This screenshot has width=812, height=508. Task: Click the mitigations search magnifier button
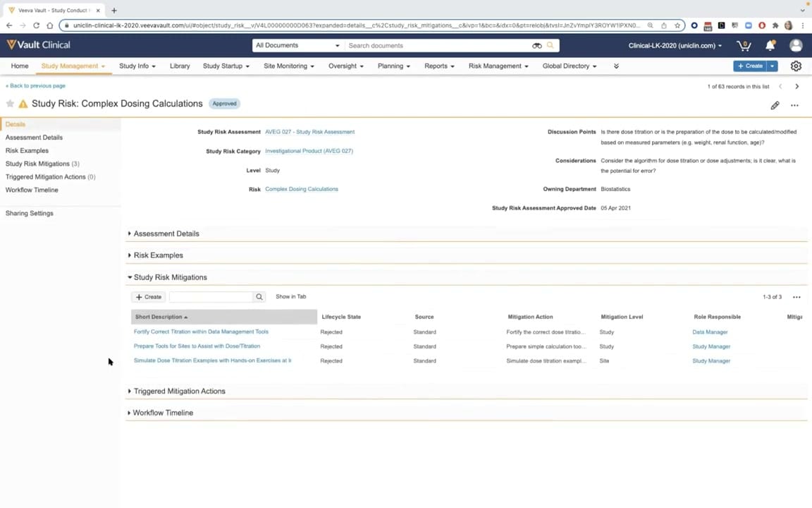click(259, 297)
